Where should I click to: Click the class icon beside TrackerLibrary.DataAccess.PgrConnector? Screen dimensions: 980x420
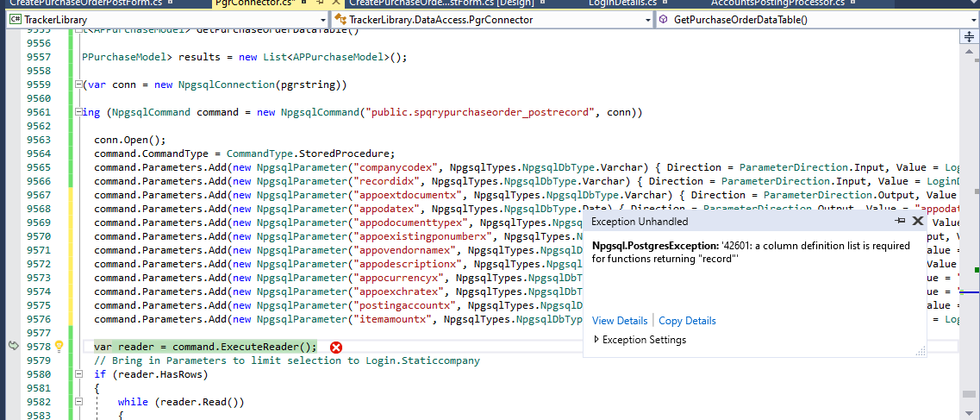[340, 19]
